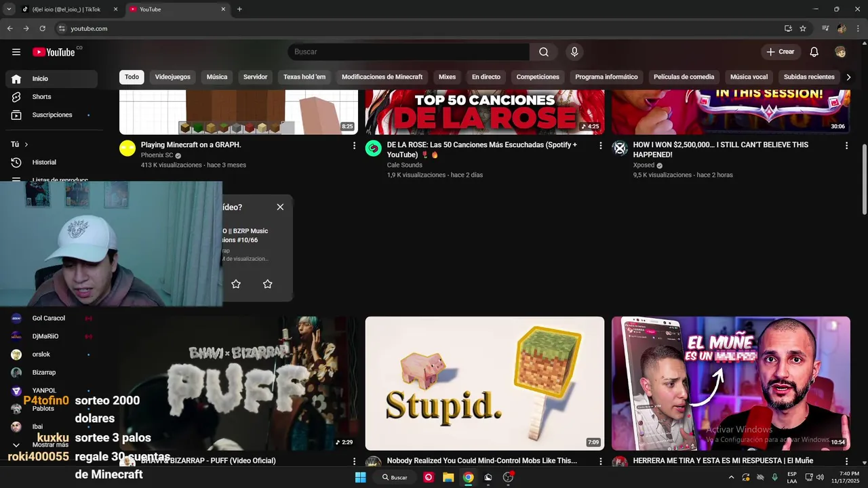Image resolution: width=868 pixels, height=488 pixels.
Task: Open the Phoenix SC channel link
Action: (x=157, y=155)
